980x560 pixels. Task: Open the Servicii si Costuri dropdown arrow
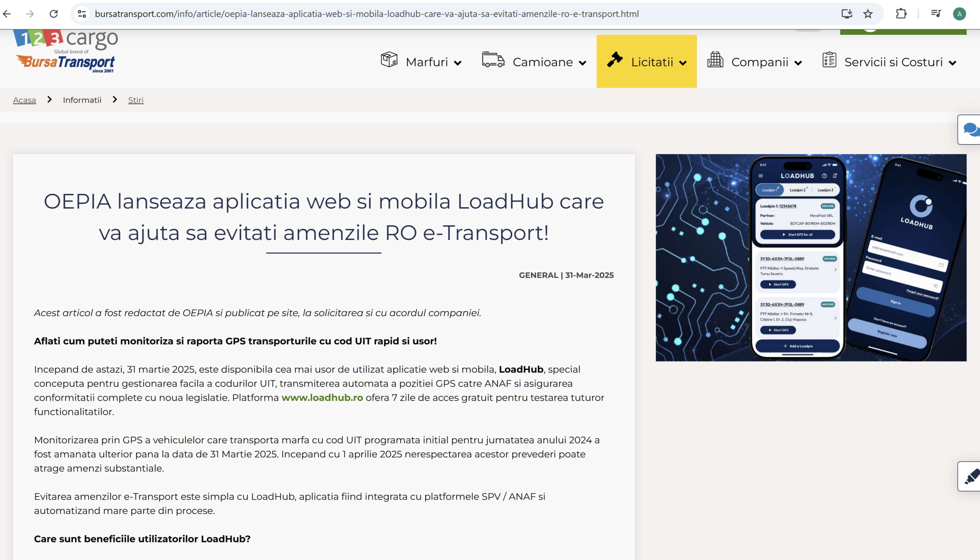click(x=954, y=63)
